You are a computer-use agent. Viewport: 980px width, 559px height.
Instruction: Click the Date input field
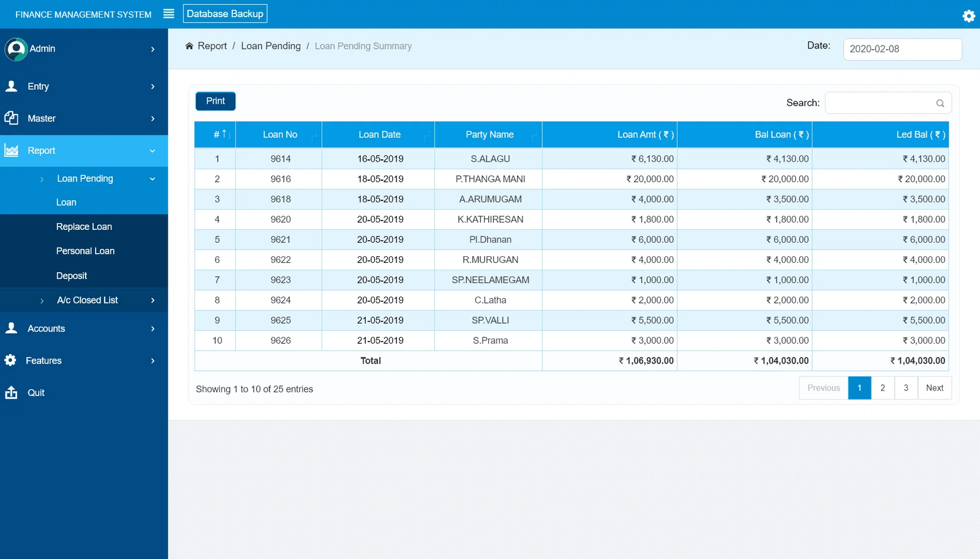(x=902, y=49)
